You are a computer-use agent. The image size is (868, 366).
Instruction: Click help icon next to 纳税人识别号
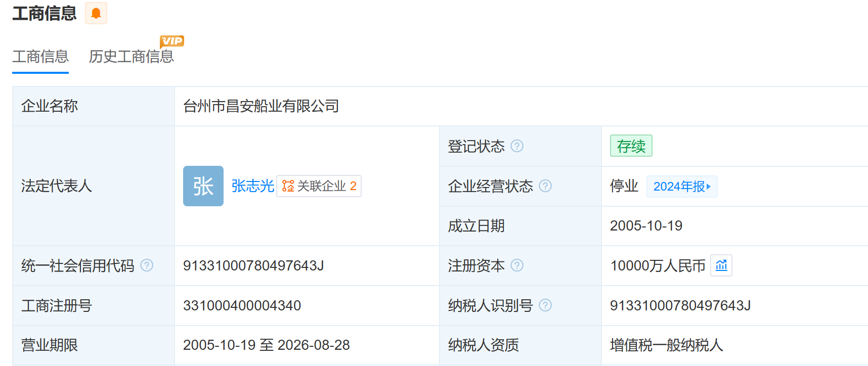pos(545,305)
